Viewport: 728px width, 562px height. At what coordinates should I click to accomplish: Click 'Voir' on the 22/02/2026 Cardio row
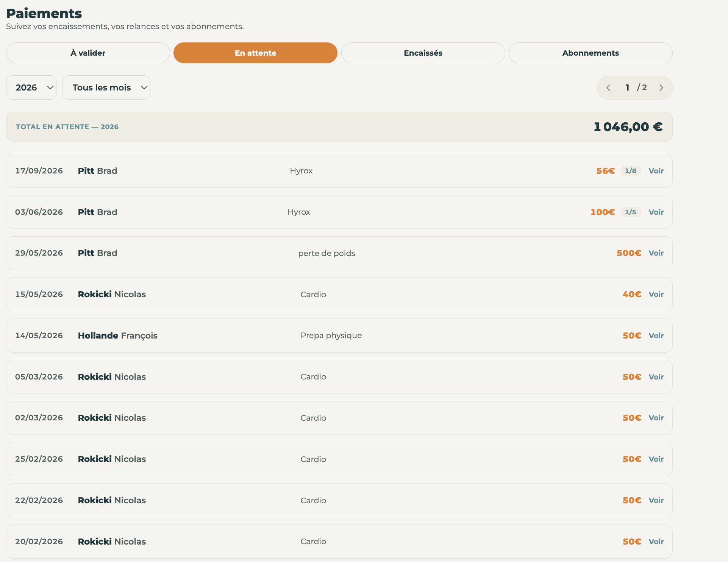[656, 500]
